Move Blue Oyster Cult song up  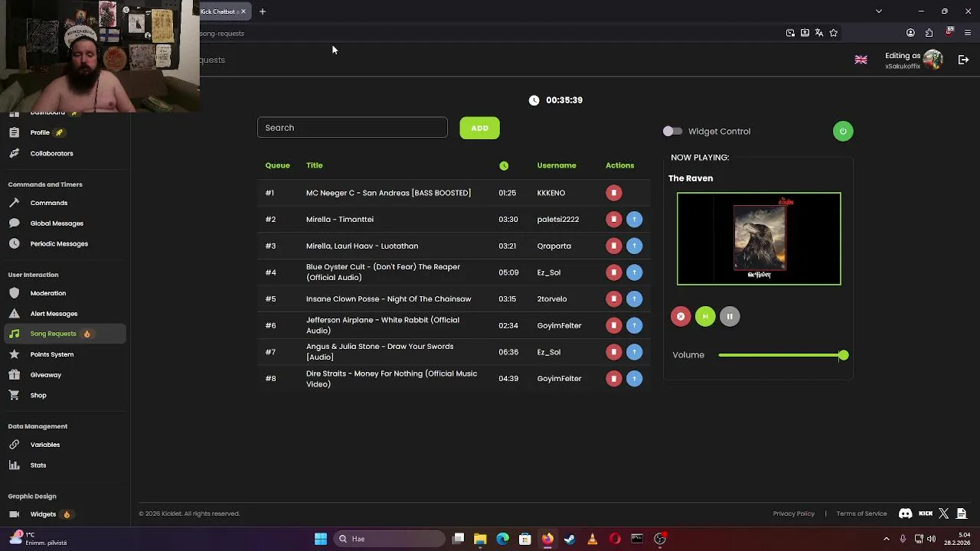coord(634,272)
